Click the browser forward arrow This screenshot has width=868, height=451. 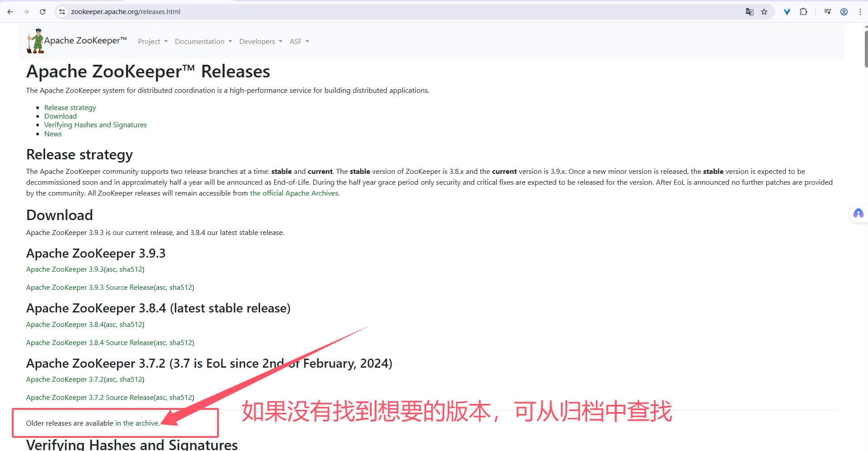point(26,12)
